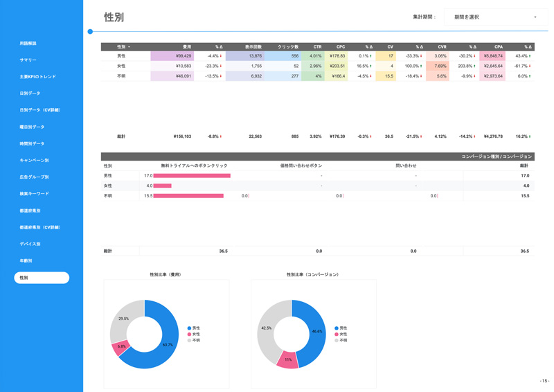Click the 性別 column sort arrow
Viewport: 554px width, 392px height.
coord(129,47)
